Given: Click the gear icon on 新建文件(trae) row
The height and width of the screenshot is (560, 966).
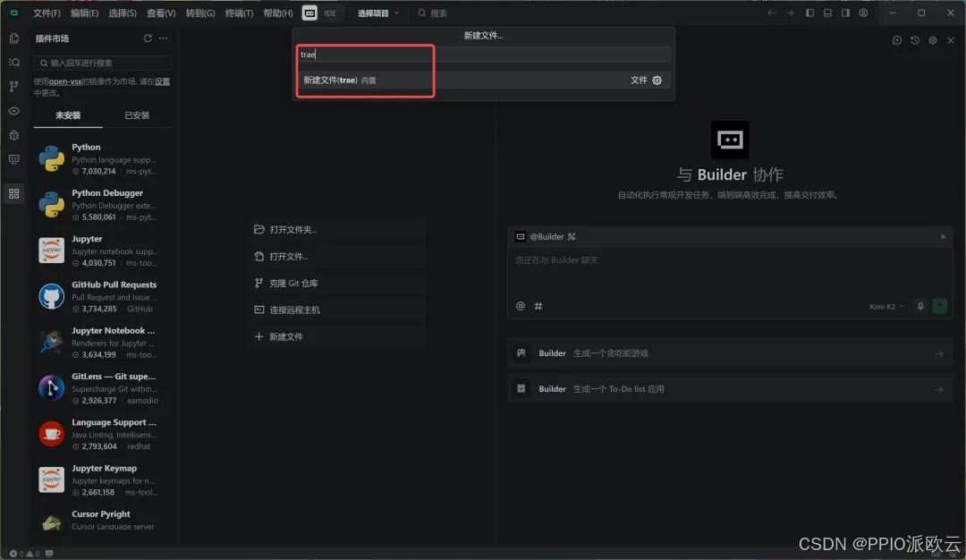Looking at the screenshot, I should coord(657,81).
